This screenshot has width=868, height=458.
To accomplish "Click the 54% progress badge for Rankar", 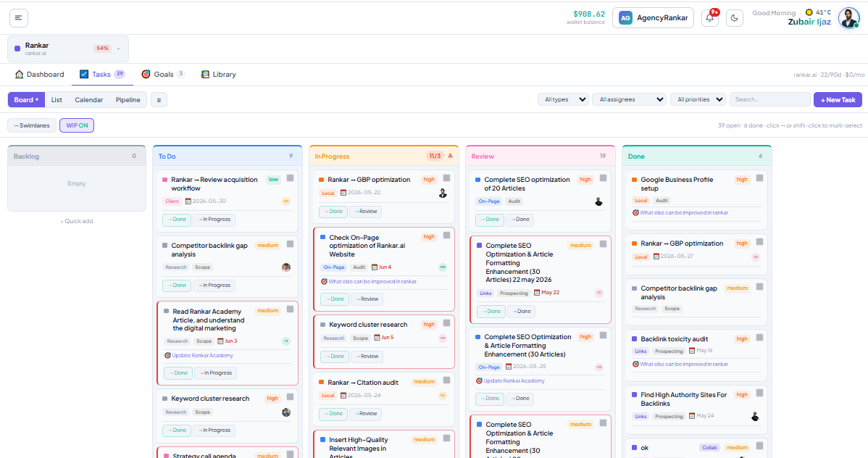I will (x=102, y=48).
